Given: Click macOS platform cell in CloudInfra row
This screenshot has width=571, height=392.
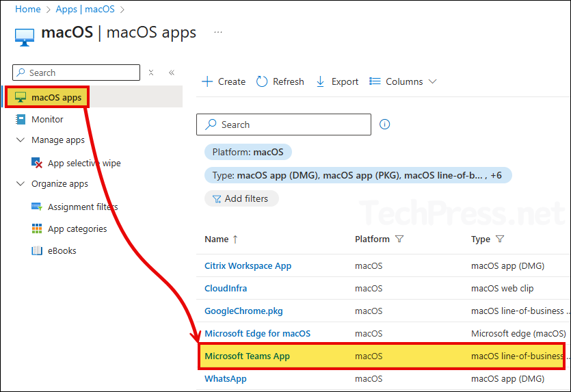Looking at the screenshot, I should pos(369,288).
